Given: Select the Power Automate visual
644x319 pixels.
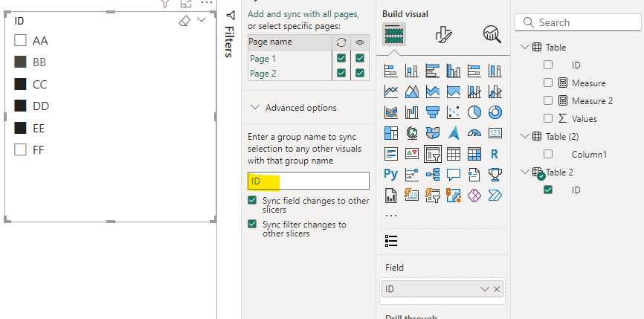Looking at the screenshot, I should pyautogui.click(x=495, y=196).
